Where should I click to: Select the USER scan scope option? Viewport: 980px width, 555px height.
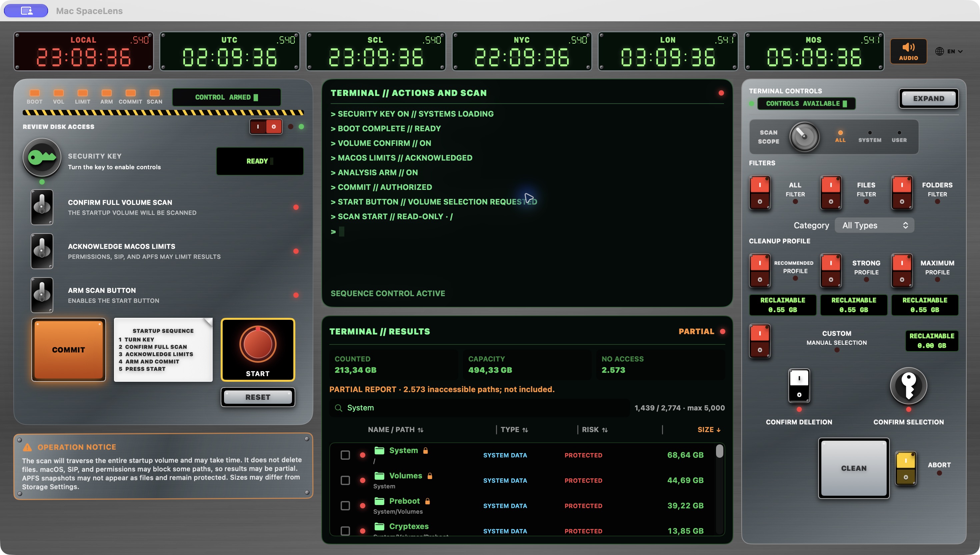pyautogui.click(x=899, y=136)
